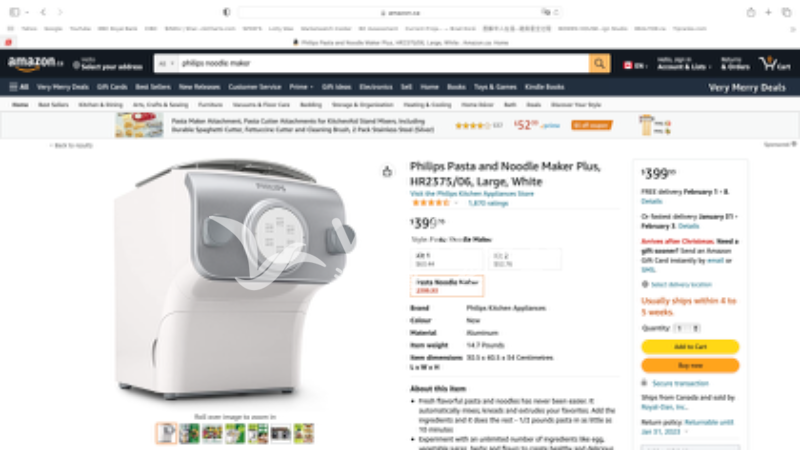Image resolution: width=800 pixels, height=450 pixels.
Task: Select the first style option at left
Action: point(447,259)
